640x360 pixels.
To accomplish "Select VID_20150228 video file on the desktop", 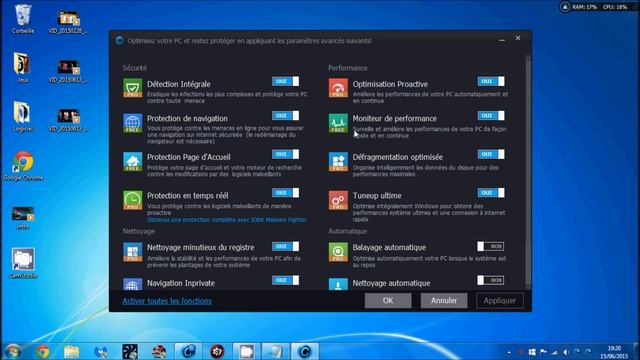I will [x=68, y=21].
